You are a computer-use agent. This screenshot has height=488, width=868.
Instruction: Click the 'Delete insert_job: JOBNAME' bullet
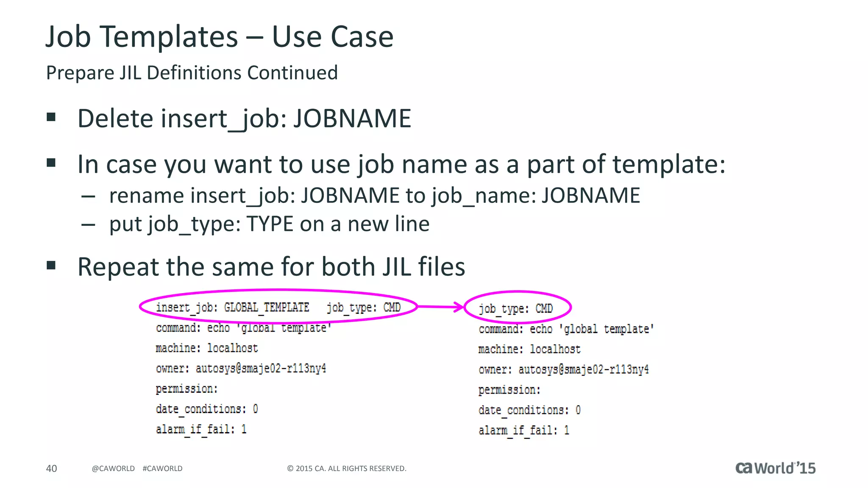point(244,119)
